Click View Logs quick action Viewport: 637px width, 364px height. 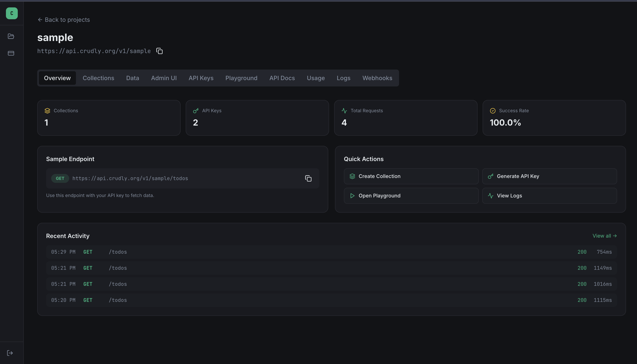coord(549,196)
